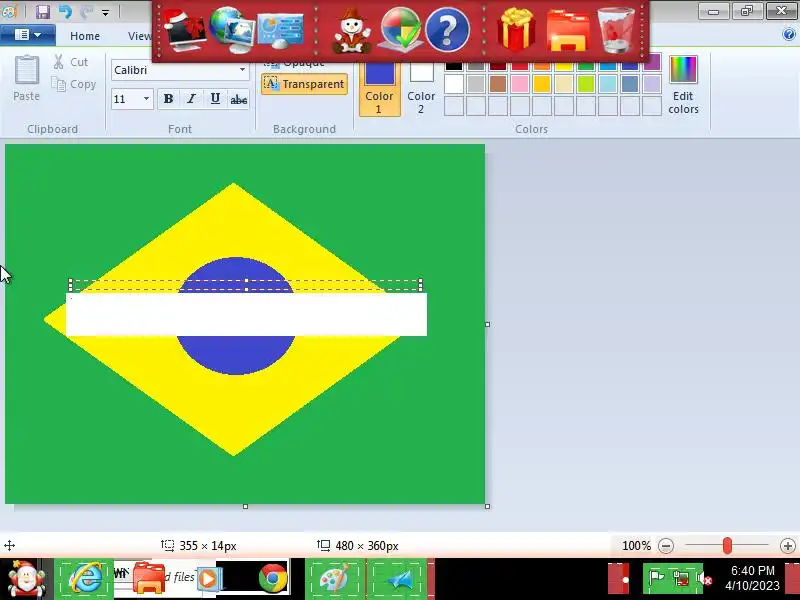
Task: Click the network tray icon
Action: [x=680, y=579]
